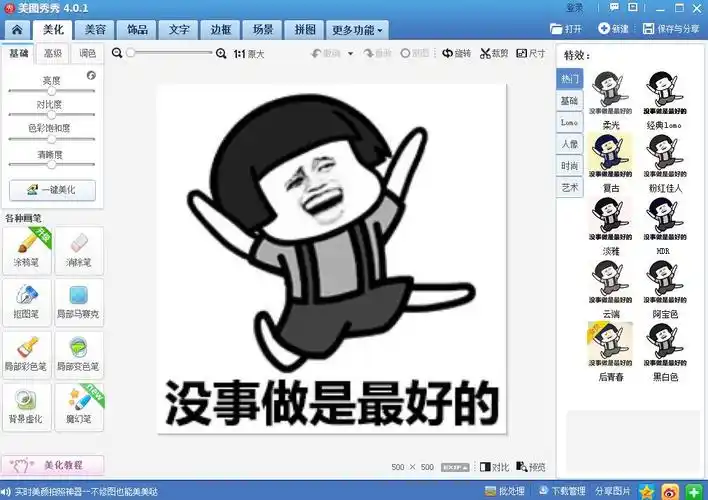Click the 新建 plus icon

(x=604, y=28)
